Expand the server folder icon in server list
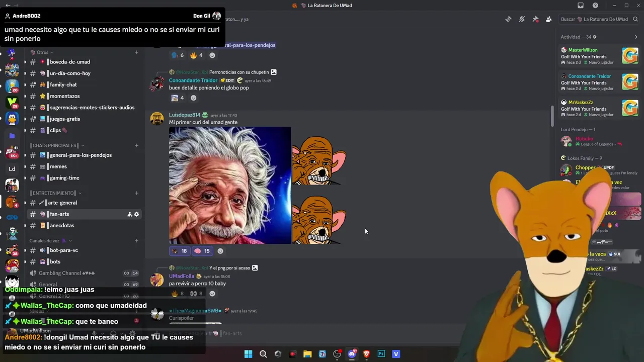The width and height of the screenshot is (644, 362). [x=12, y=136]
